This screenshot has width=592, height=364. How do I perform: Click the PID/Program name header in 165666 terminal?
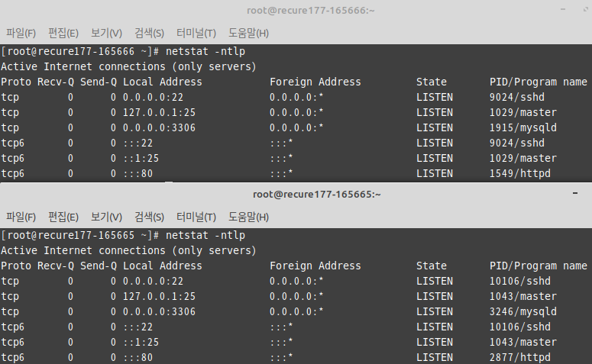pyautogui.click(x=539, y=82)
